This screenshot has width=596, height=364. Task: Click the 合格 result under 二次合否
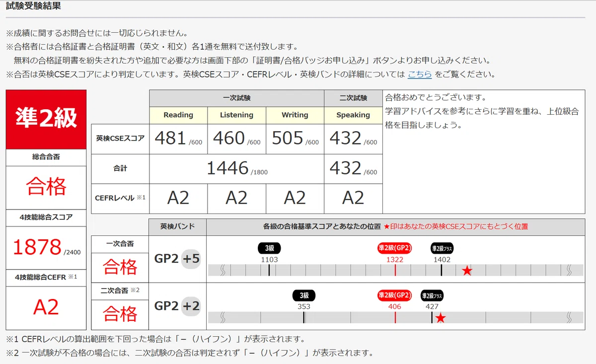tap(120, 314)
